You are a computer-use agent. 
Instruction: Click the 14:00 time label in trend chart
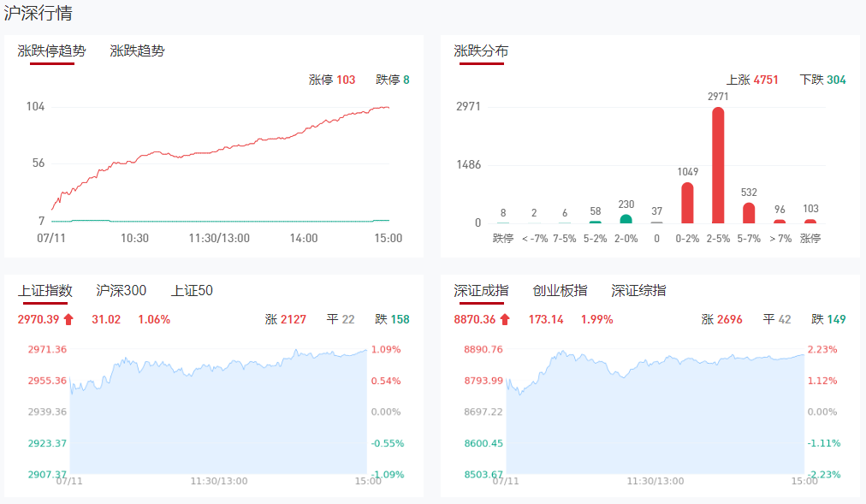[304, 238]
